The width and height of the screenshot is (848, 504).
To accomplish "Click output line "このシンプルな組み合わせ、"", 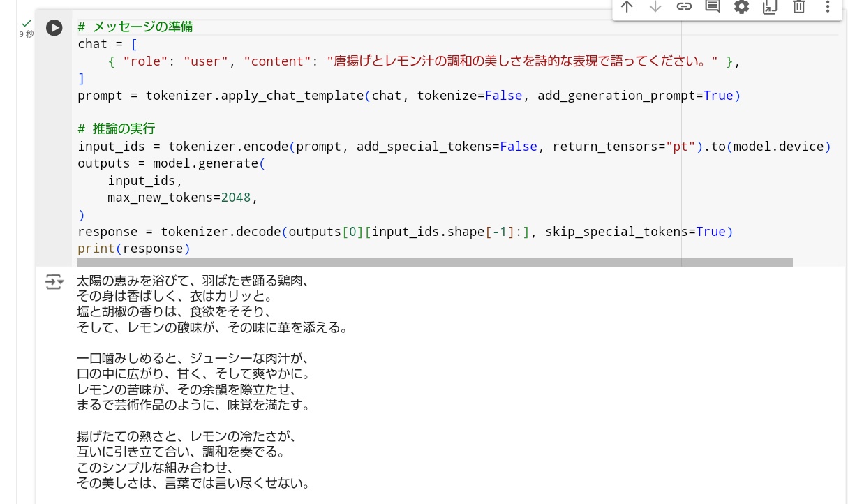I will coord(155,468).
